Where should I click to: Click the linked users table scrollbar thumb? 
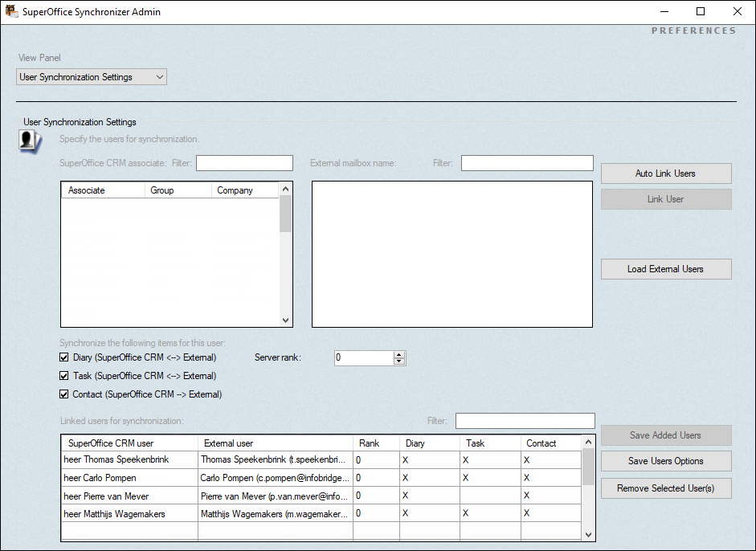click(x=588, y=467)
